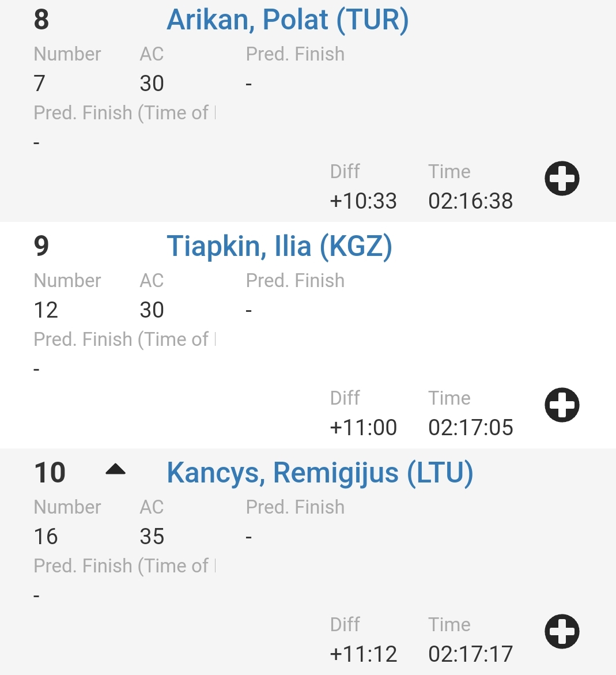Select Kancys, Remigijus (LTU) name link
This screenshot has height=675, width=616.
[320, 473]
